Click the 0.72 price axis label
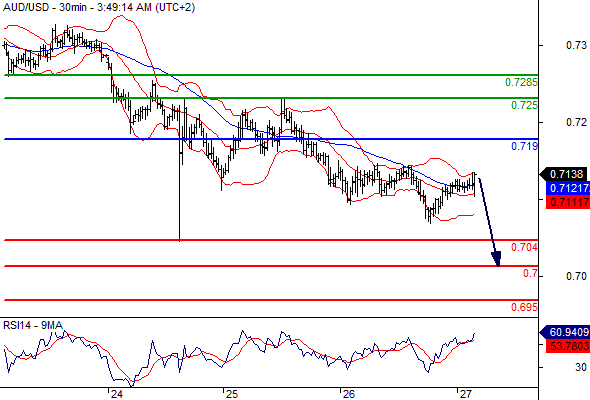 576,122
